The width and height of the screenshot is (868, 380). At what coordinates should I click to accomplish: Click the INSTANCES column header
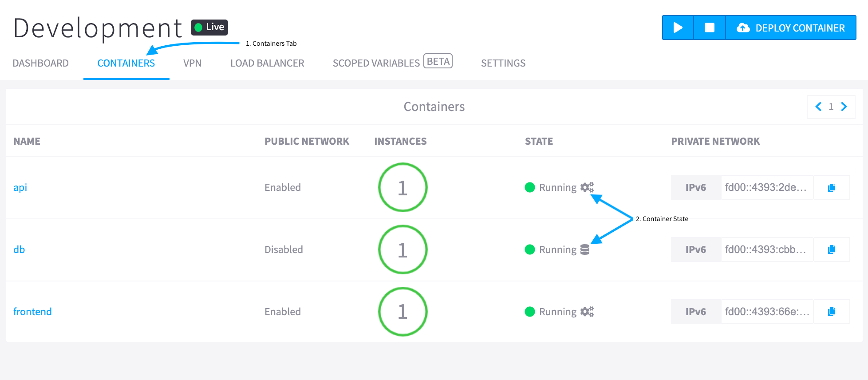(x=400, y=141)
